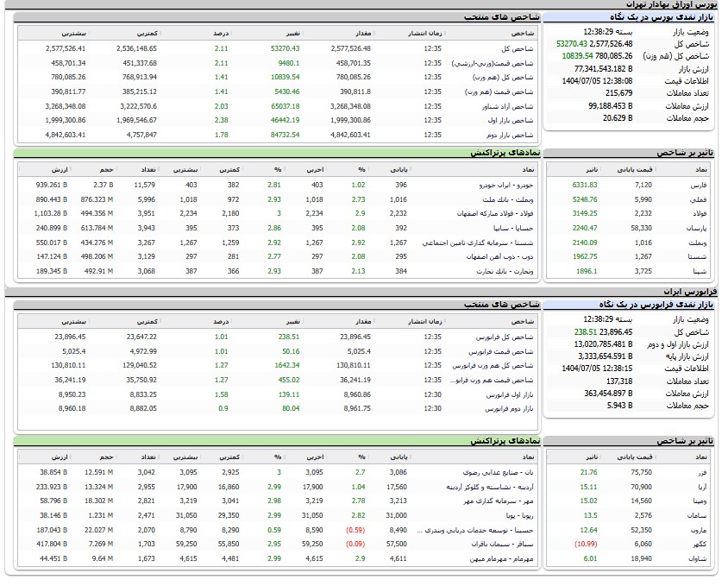Click trade volume 20.629 B

(x=618, y=118)
